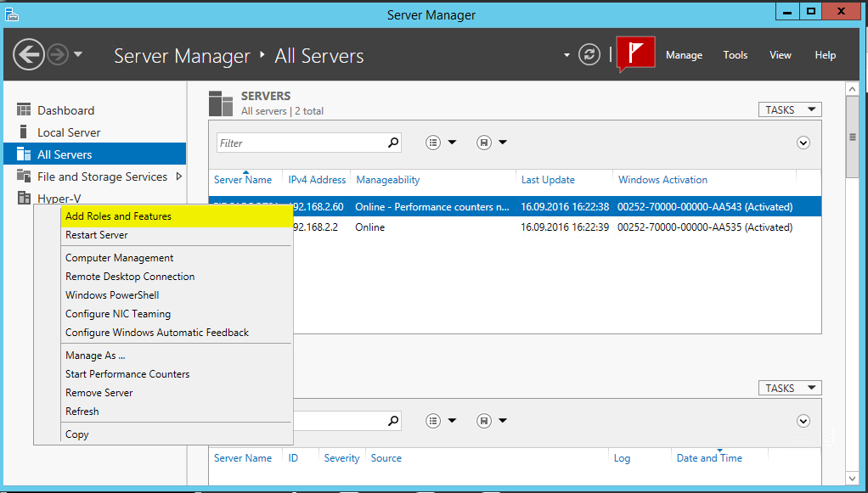Viewport: 868px width, 493px height.
Task: Click the Hyper-V icon in sidebar
Action: (x=24, y=198)
